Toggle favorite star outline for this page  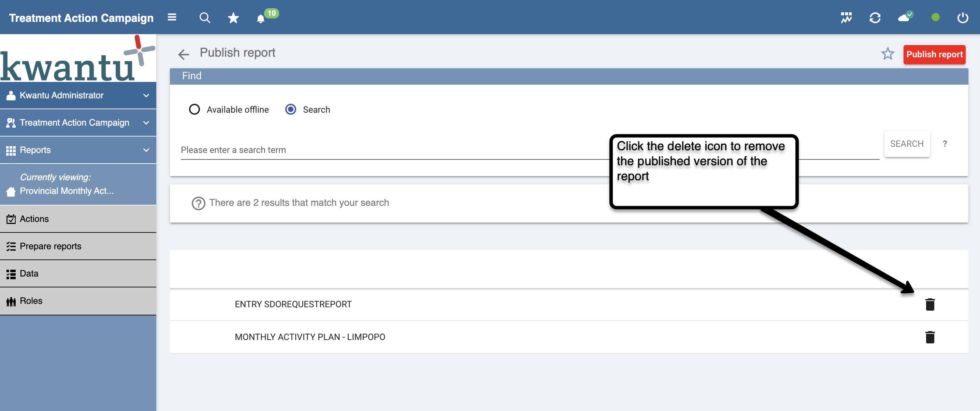tap(888, 54)
